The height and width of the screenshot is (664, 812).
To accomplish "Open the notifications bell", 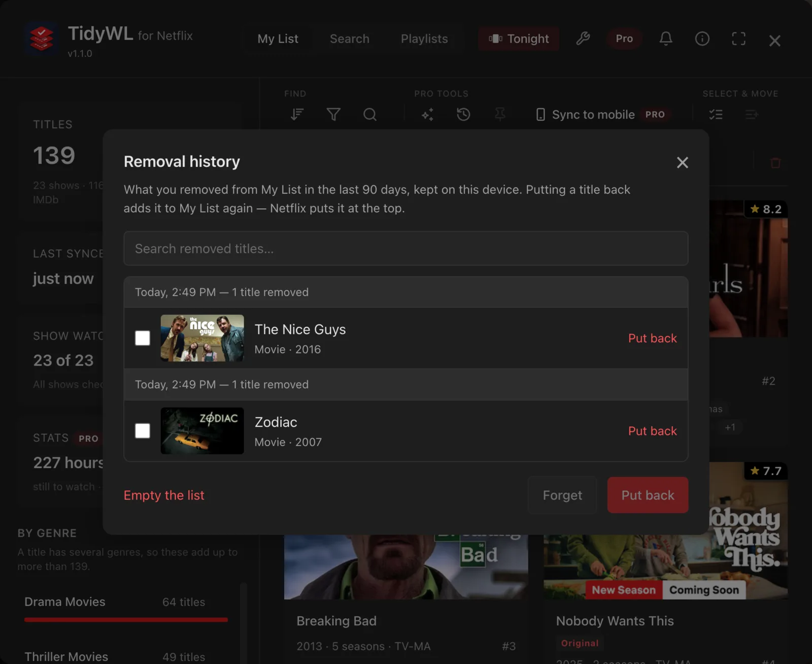I will [666, 39].
